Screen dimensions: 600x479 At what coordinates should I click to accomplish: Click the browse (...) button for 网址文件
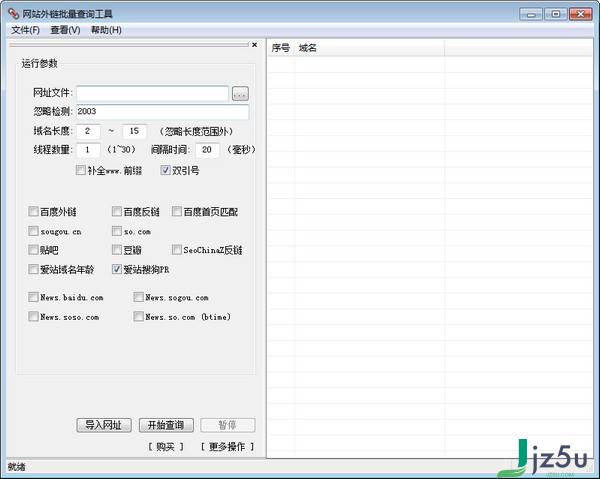(240, 93)
